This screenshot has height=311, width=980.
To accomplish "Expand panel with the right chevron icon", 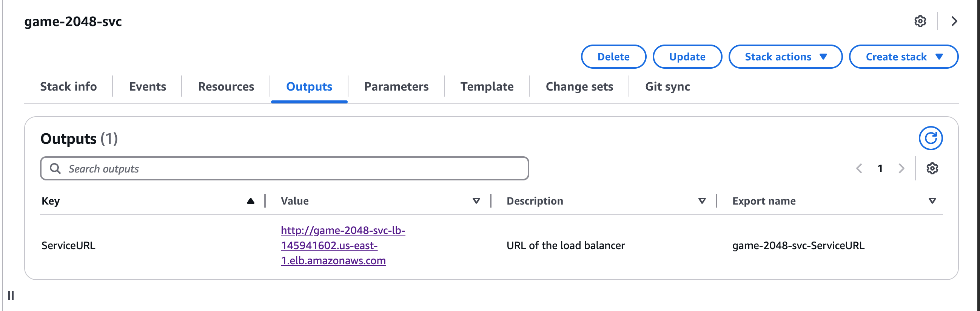I will pyautogui.click(x=954, y=21).
